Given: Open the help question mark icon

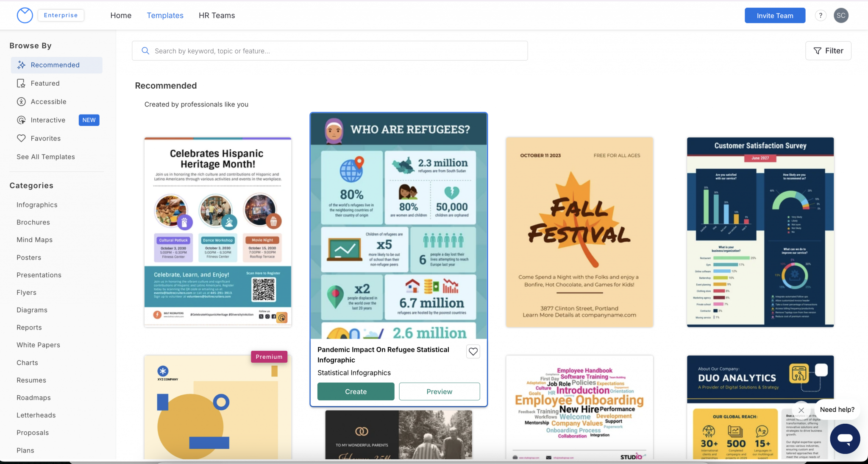Looking at the screenshot, I should [x=821, y=15].
